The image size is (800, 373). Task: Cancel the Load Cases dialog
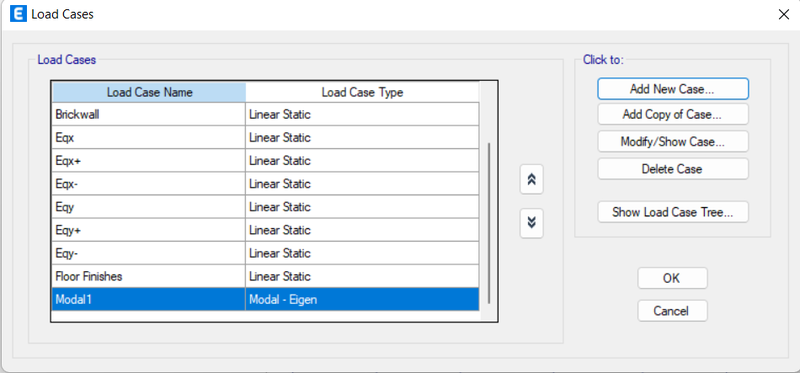pyautogui.click(x=672, y=310)
